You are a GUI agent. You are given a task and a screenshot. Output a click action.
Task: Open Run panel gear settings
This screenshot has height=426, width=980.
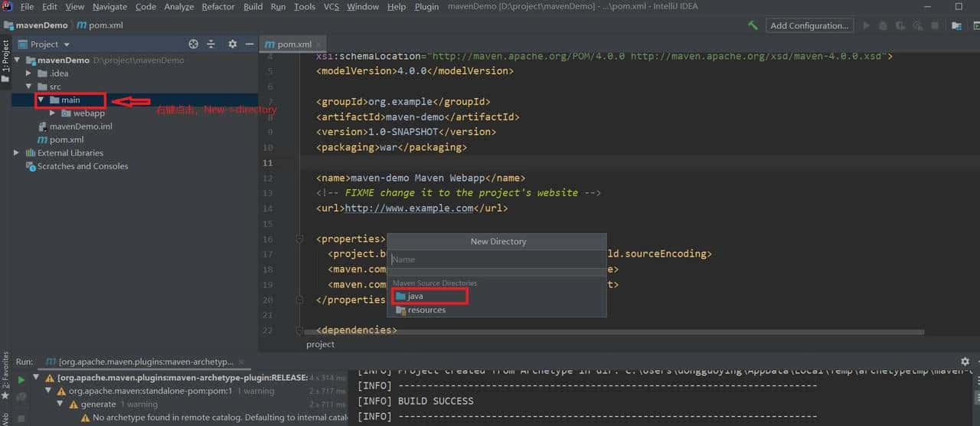click(965, 361)
